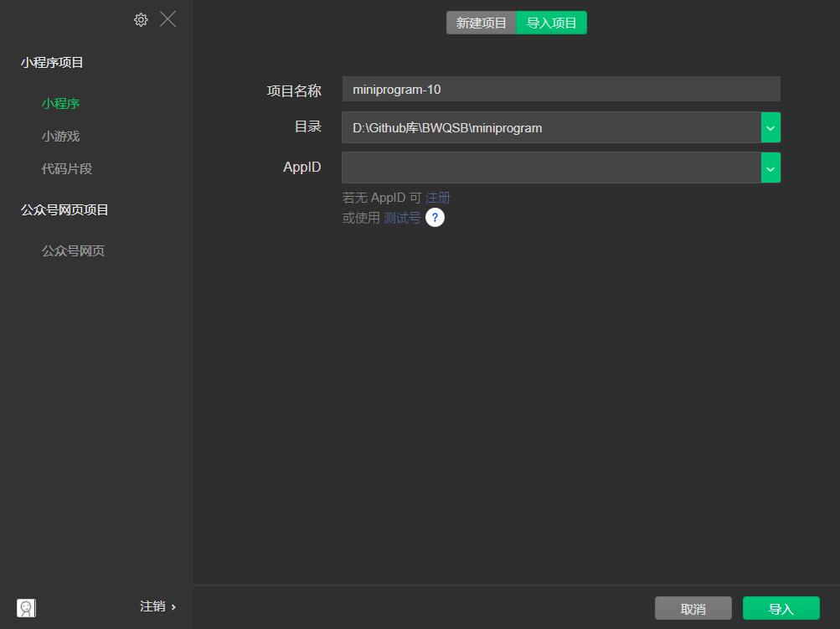Image resolution: width=840 pixels, height=629 pixels.
Task: Click the empty AppID input field
Action: 551,168
